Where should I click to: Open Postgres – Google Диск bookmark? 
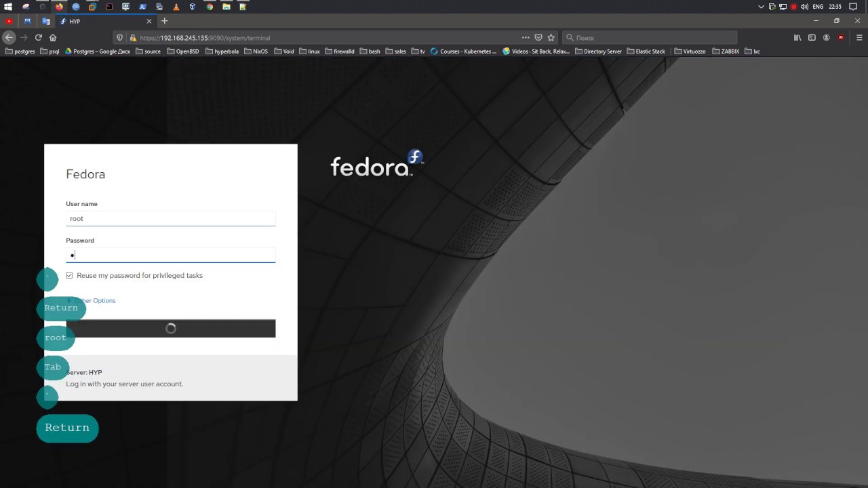tap(98, 52)
